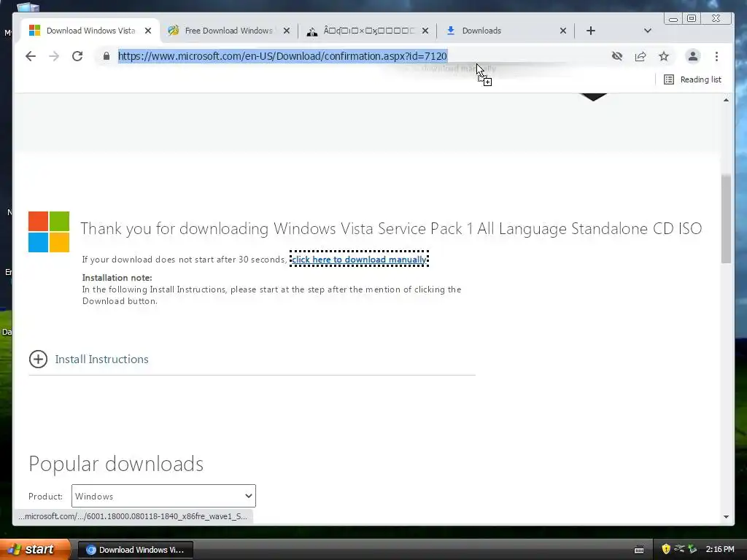Open a new tab with the plus button

click(591, 31)
